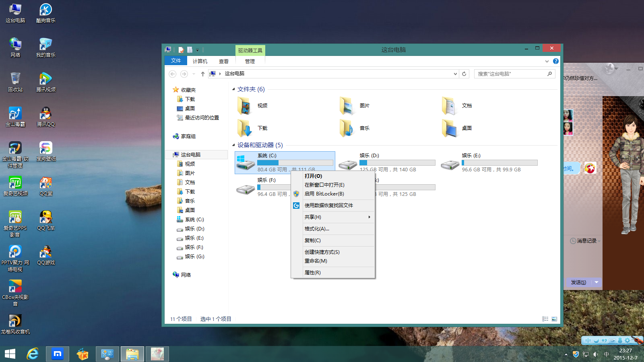Screen dimensions: 644x362
Task: Click the speaker icon in the system tray
Action: pyautogui.click(x=595, y=354)
